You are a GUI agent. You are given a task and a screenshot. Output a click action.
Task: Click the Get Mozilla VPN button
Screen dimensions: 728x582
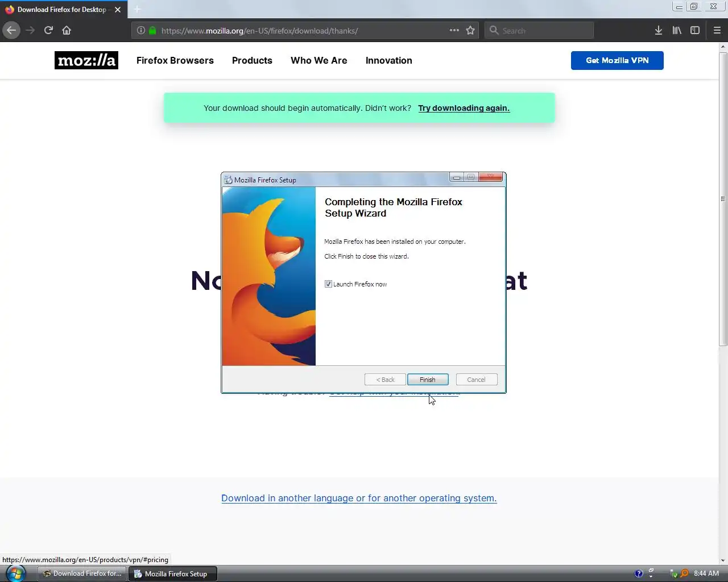coord(617,60)
